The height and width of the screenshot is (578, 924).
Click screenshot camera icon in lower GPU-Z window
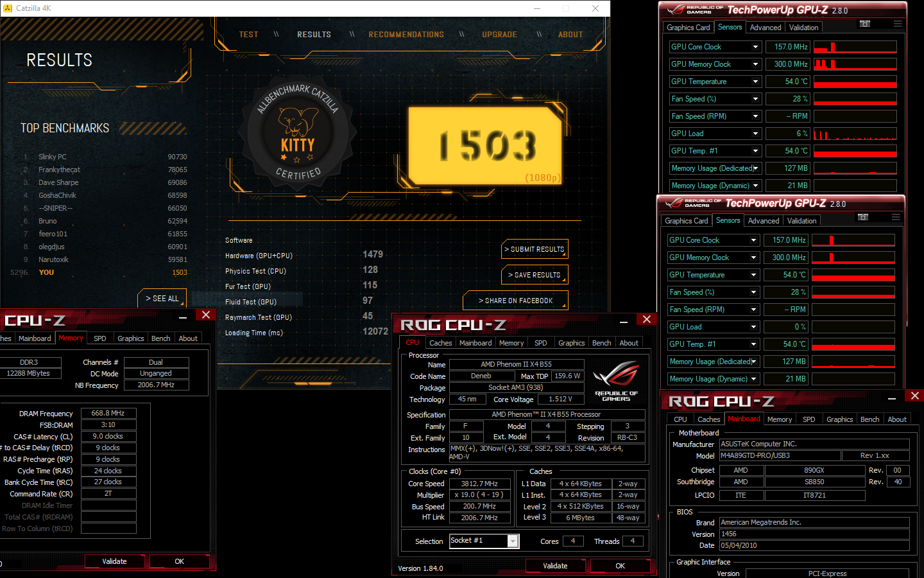pyautogui.click(x=863, y=217)
